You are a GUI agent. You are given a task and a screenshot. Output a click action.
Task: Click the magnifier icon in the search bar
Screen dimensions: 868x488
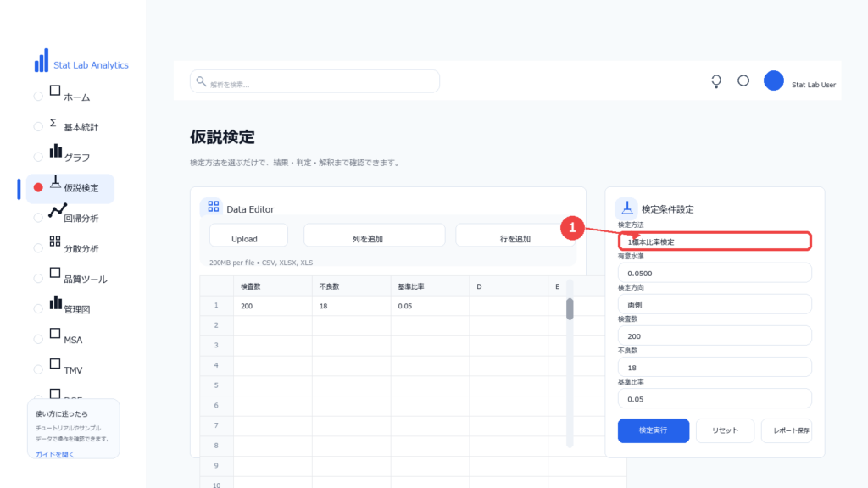click(x=201, y=81)
